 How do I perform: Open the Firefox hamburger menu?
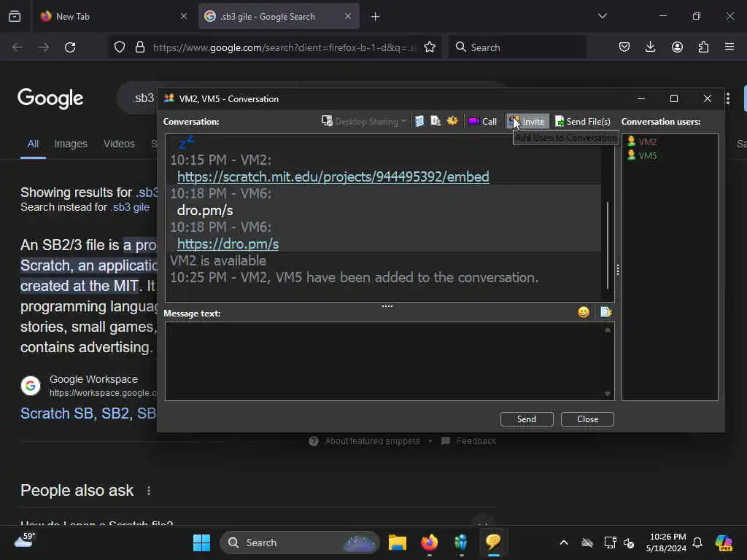(x=729, y=47)
